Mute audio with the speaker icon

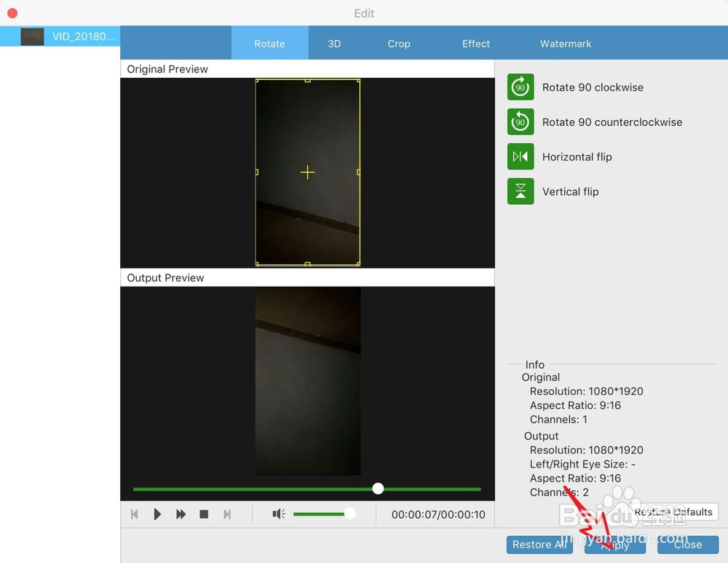point(279,514)
